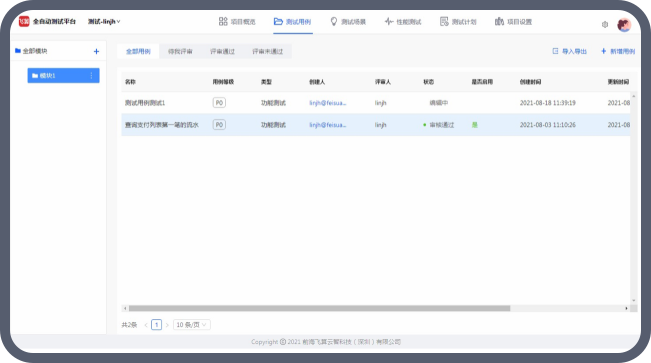Open 测试计划 test plan nav item
Image resolution: width=651 pixels, height=363 pixels.
point(458,22)
